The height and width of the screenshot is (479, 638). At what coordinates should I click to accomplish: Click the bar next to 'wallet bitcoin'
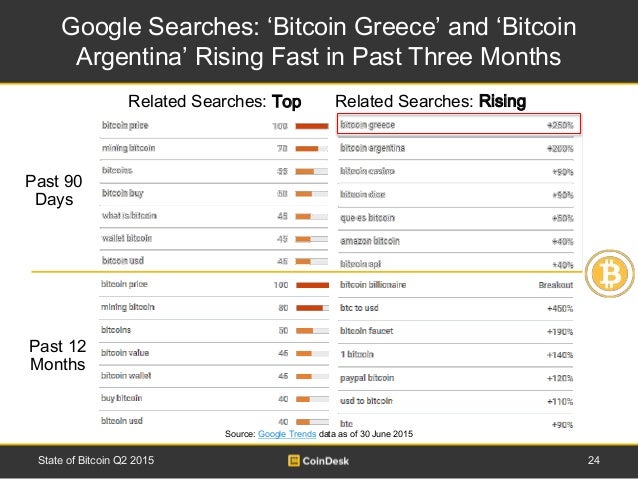pos(313,239)
